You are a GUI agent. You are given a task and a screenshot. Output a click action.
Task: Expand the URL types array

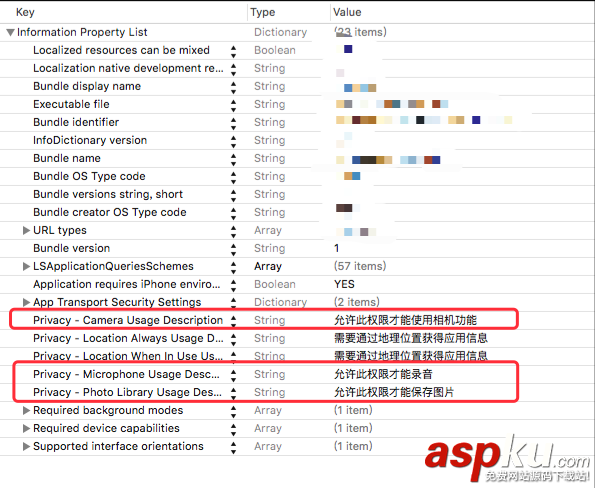tap(26, 230)
